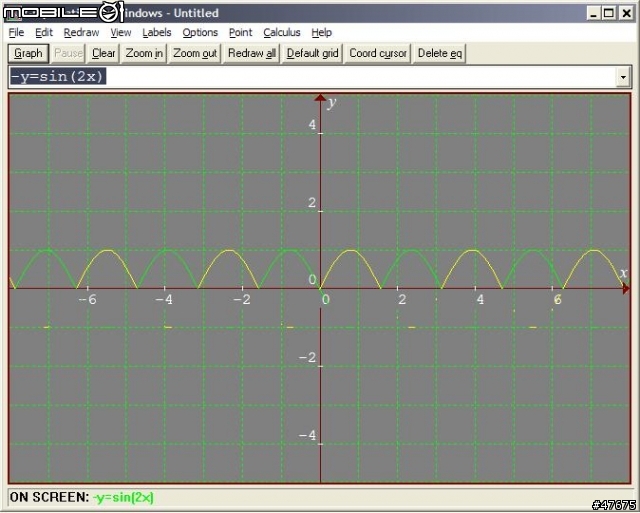Minimize the graphing window
The height and width of the screenshot is (513, 640).
click(593, 13)
